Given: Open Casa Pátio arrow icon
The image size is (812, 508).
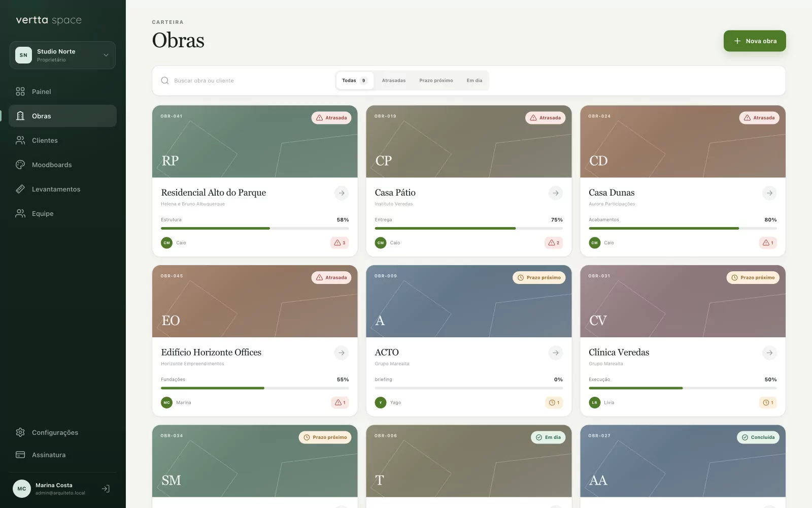Looking at the screenshot, I should coord(556,193).
